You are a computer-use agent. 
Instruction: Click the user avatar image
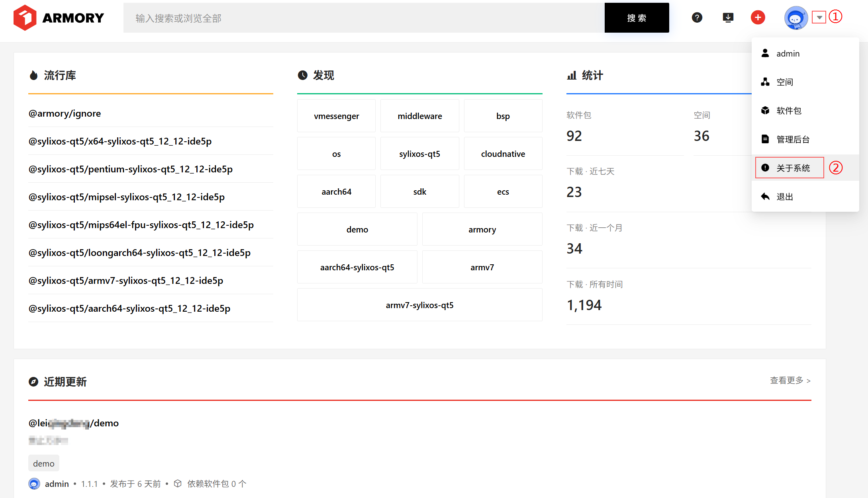(x=796, y=18)
